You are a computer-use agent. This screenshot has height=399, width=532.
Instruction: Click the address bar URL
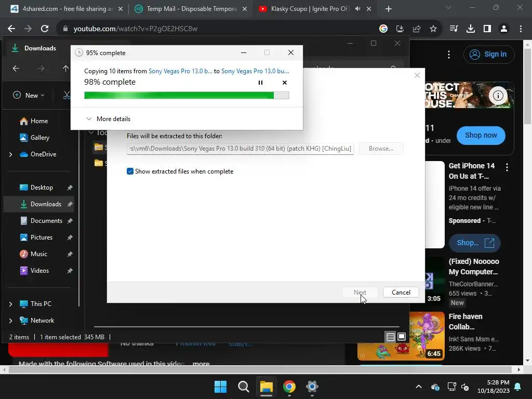[136, 29]
